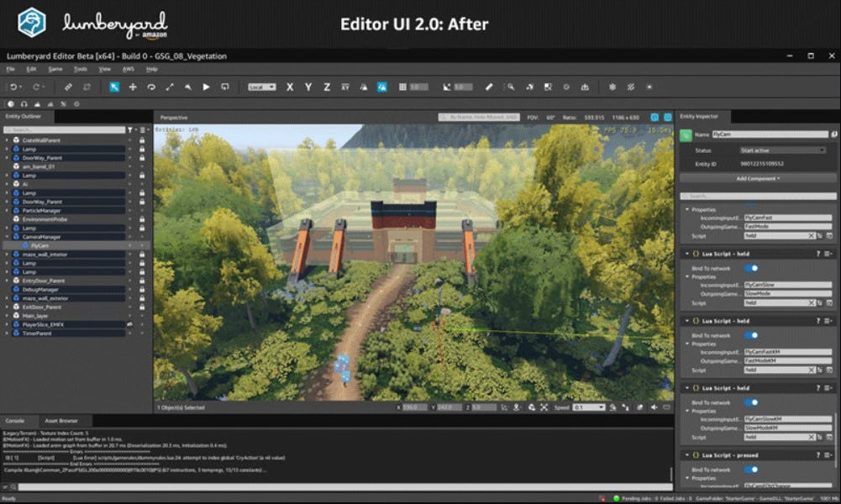Click the Play game button in the toolbar

pyautogui.click(x=206, y=86)
